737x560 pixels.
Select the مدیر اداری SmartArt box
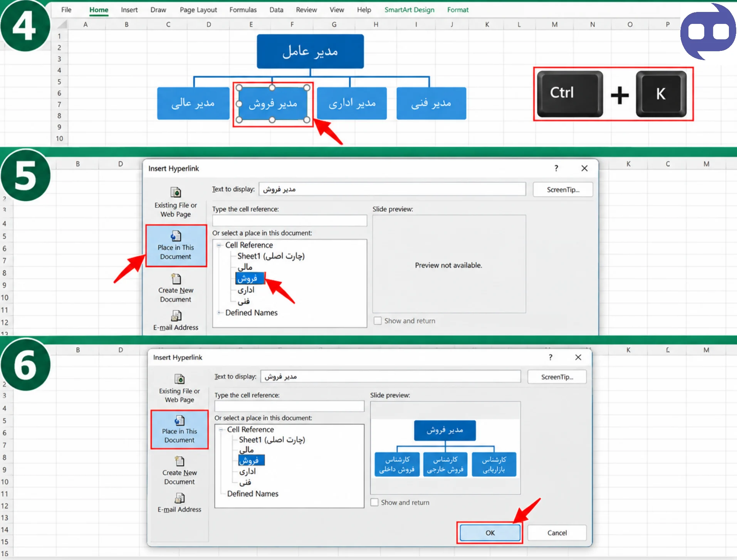coord(352,103)
